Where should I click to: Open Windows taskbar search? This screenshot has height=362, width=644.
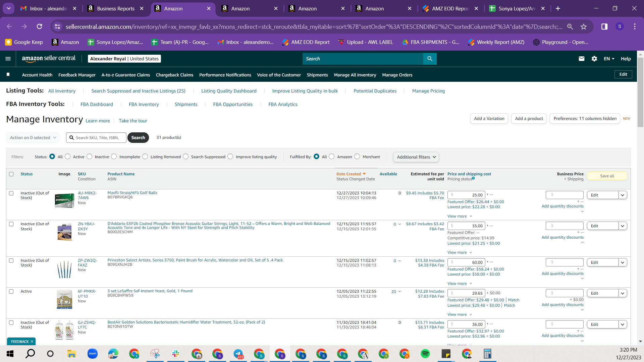click(x=30, y=354)
